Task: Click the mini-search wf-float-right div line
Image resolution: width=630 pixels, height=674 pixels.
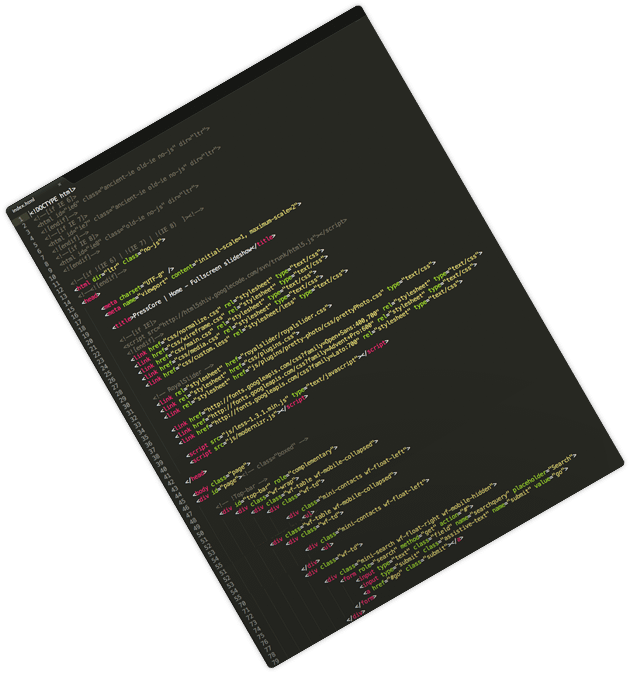Action: click(x=412, y=532)
